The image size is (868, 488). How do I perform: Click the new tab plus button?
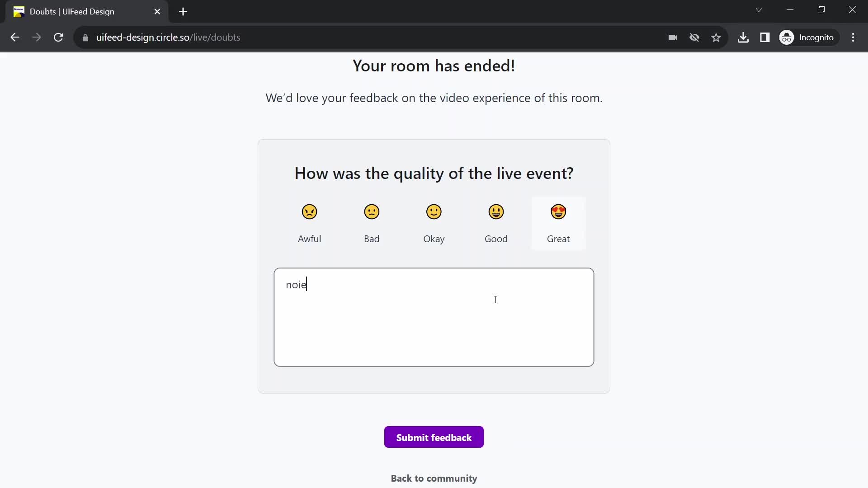pyautogui.click(x=183, y=11)
